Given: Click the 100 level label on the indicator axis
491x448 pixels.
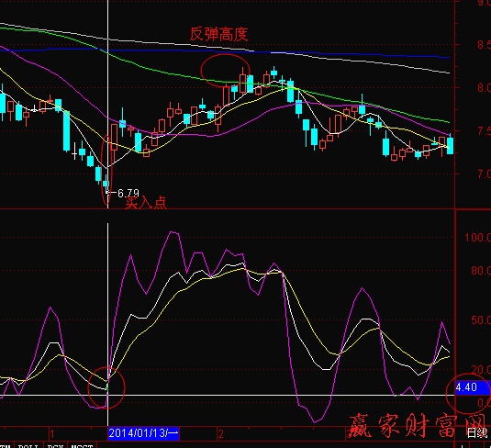Looking at the screenshot, I should click(477, 237).
